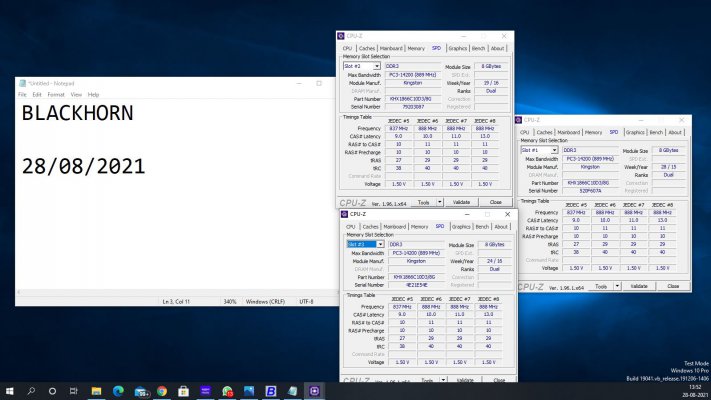Viewport: 711px width, 400px height.
Task: Click the 340% zoom status in Notepad
Action: click(x=230, y=302)
